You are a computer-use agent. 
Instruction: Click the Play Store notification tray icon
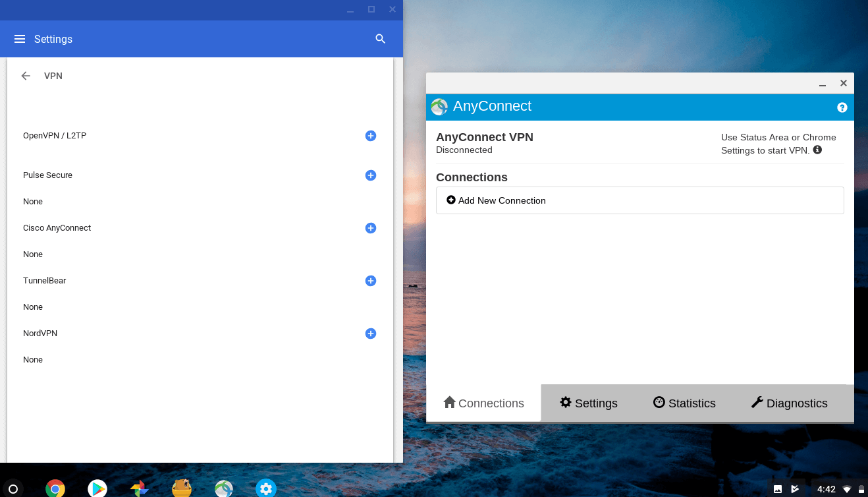pos(795,489)
